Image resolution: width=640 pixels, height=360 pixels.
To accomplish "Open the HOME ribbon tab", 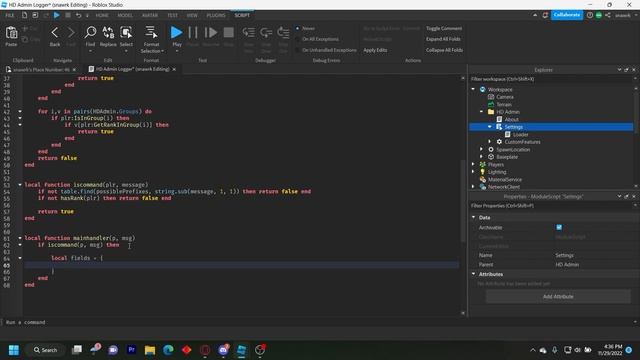I will pos(102,15).
